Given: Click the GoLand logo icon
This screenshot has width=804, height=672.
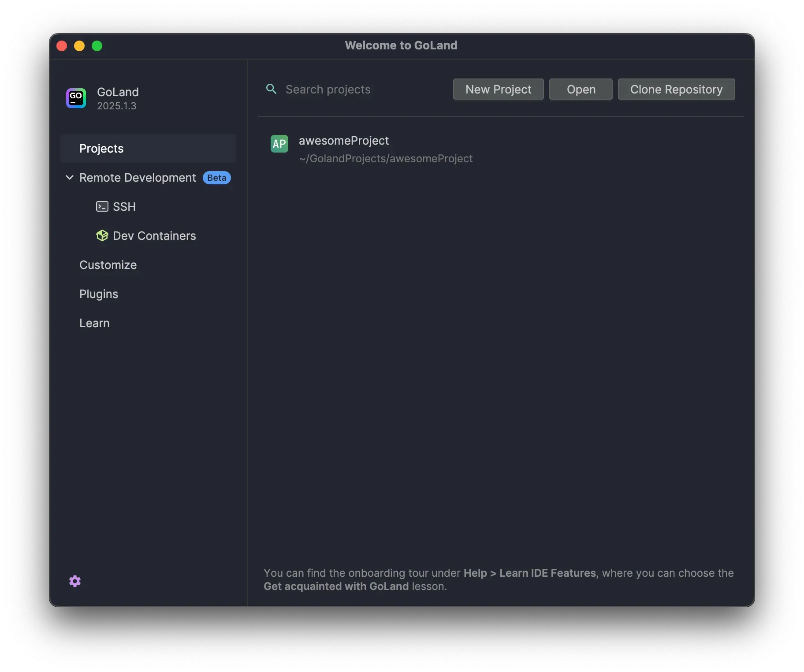Looking at the screenshot, I should tap(75, 98).
